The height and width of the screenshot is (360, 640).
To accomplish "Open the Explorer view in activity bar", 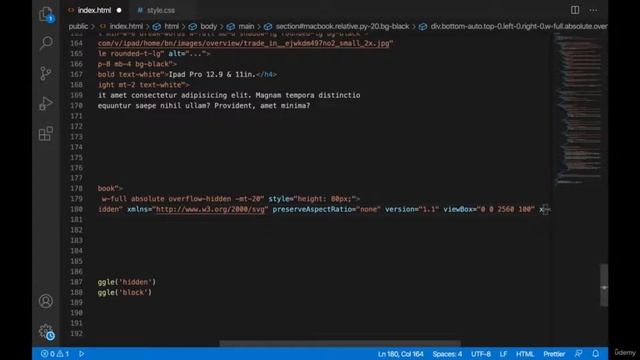I will [x=46, y=14].
